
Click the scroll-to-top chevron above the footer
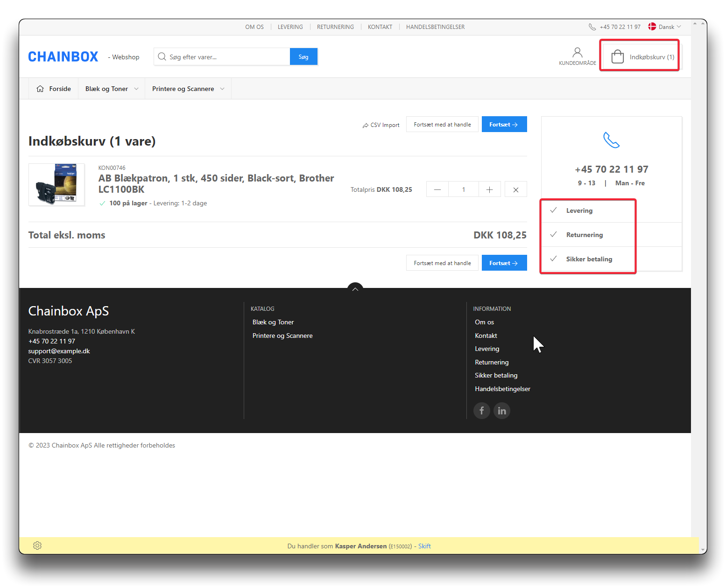coord(355,289)
